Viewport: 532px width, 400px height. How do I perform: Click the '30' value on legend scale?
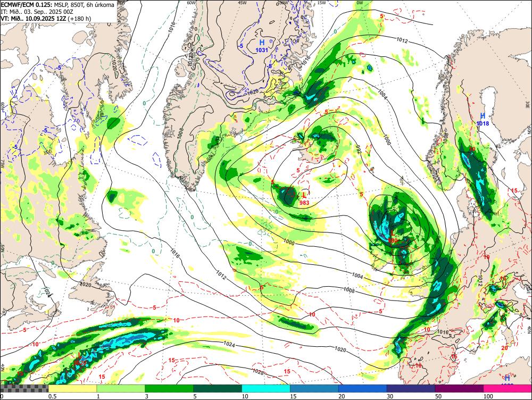390,396
